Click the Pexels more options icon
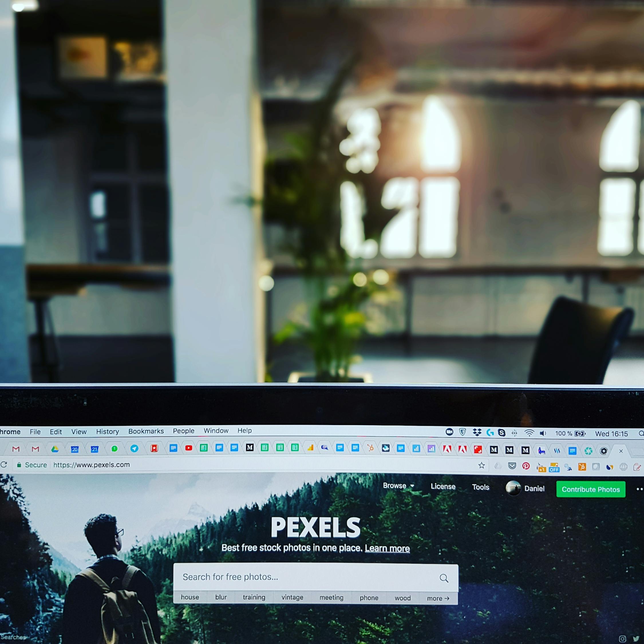 [639, 489]
